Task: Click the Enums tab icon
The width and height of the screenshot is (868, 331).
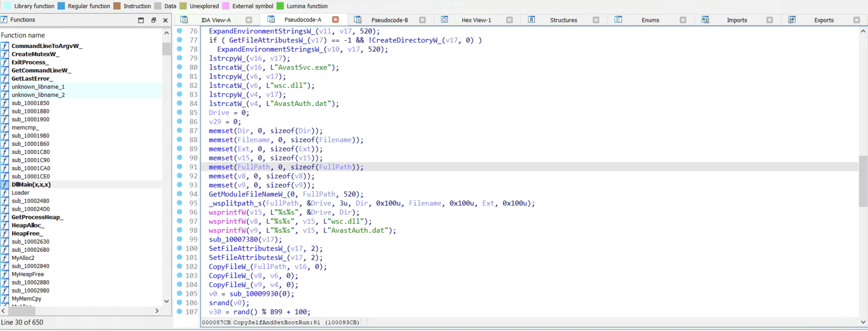Action: 619,20
